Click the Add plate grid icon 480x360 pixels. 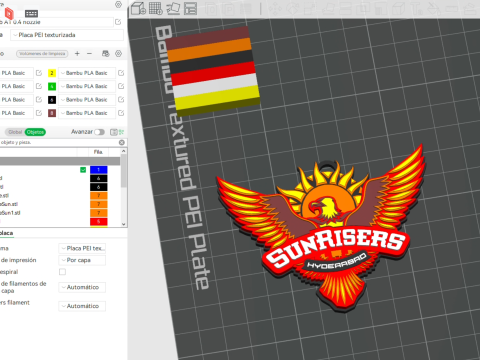click(156, 8)
